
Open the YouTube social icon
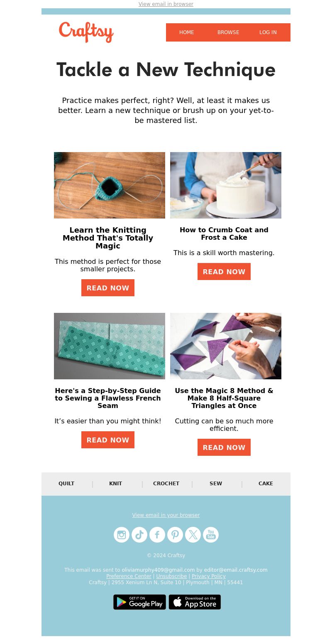coord(211,535)
